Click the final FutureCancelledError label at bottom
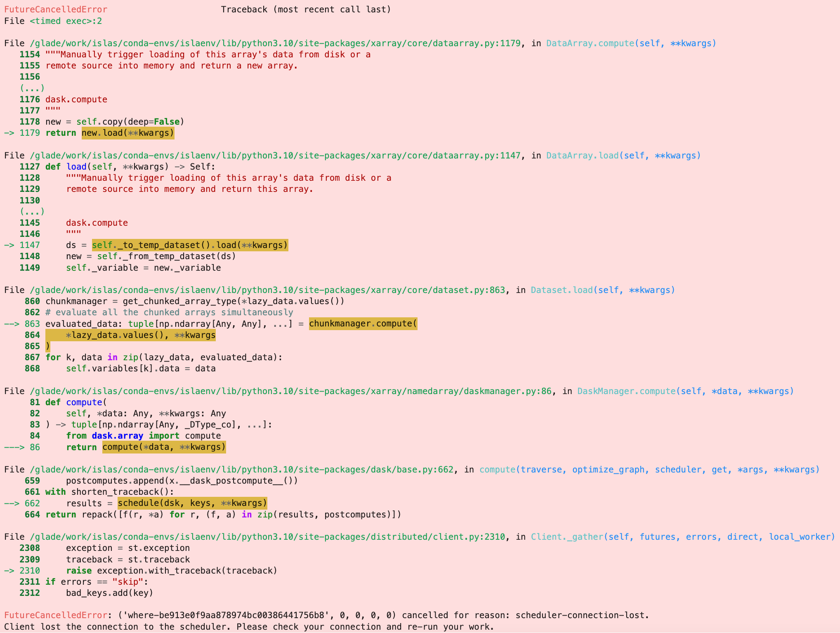 point(56,615)
